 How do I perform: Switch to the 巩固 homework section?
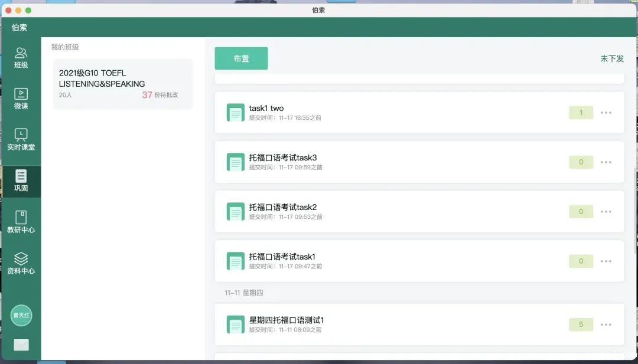[x=21, y=181]
